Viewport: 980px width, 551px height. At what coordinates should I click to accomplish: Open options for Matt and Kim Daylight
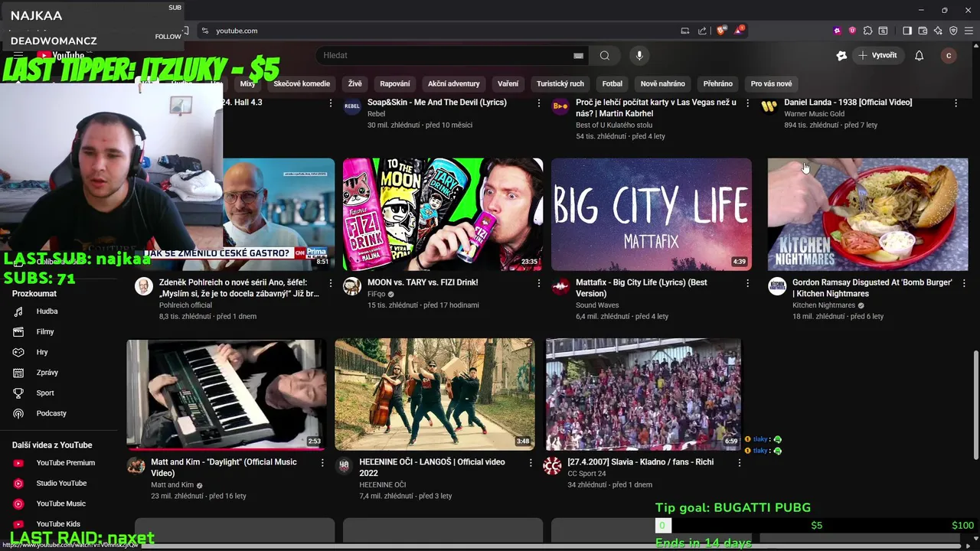click(322, 463)
